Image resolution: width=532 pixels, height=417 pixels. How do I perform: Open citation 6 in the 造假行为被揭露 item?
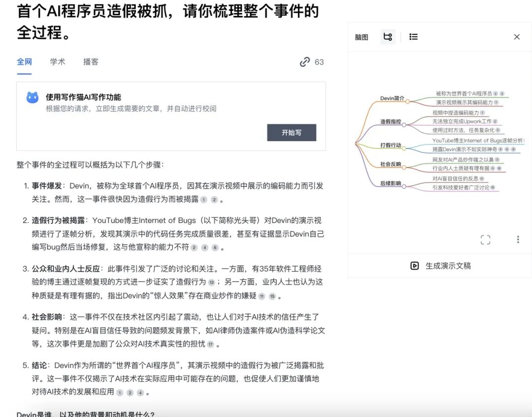point(215,248)
